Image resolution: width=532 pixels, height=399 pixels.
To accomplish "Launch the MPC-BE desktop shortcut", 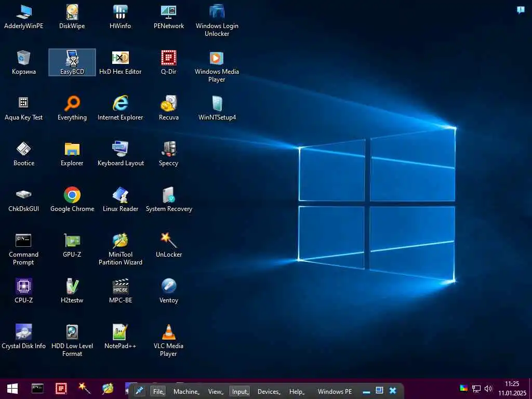I will (120, 291).
